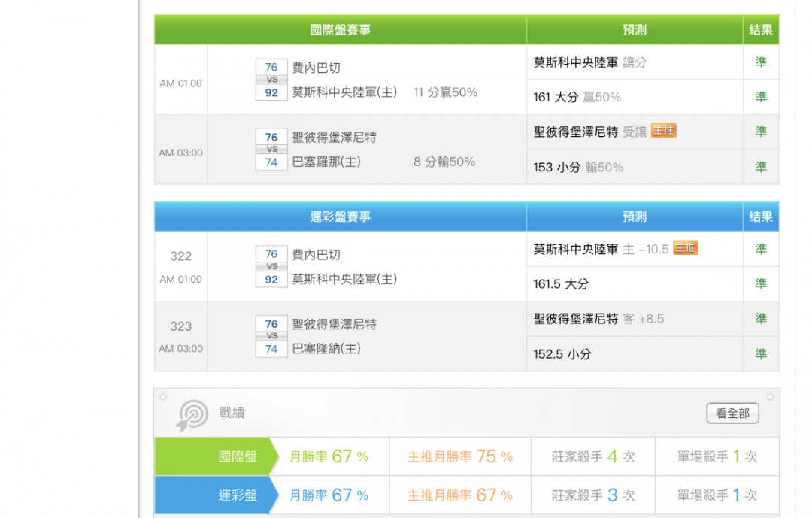The image size is (812, 518).
Task: Click 莊家殺手 4 次 stat
Action: pos(593,456)
